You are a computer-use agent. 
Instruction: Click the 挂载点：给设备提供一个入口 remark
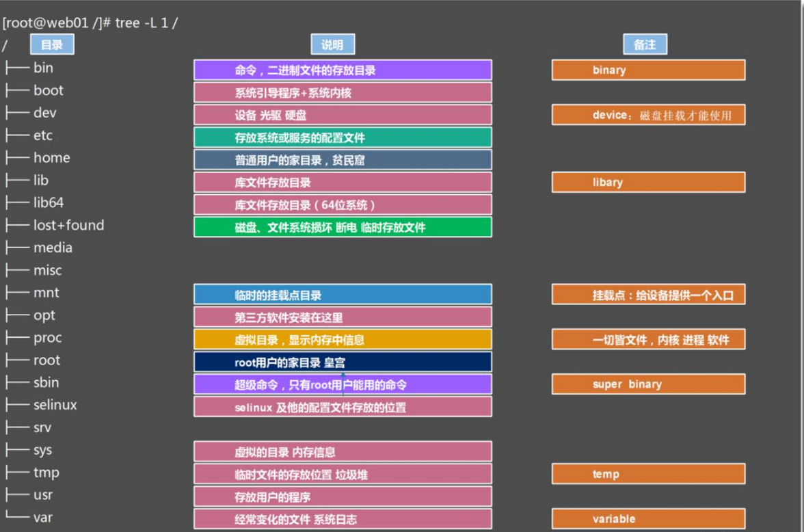(647, 294)
